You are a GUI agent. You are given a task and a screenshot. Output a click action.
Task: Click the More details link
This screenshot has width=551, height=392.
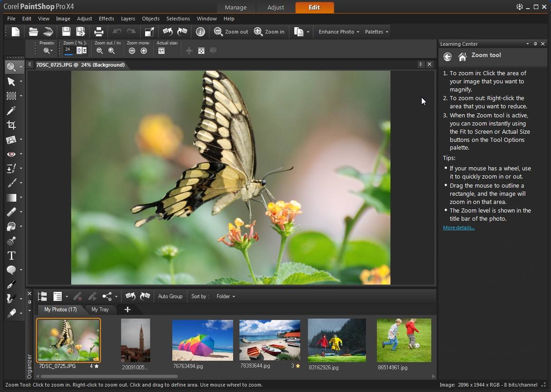[x=458, y=227]
